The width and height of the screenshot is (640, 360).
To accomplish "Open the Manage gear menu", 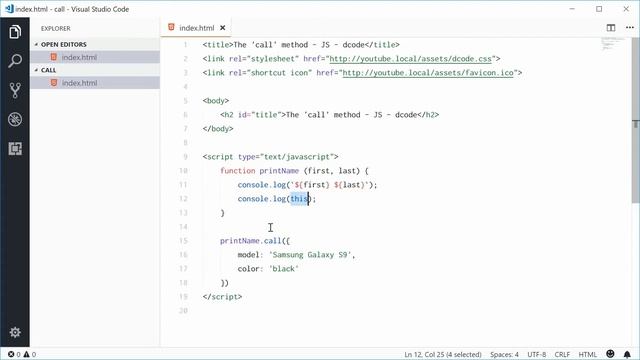I will [x=15, y=332].
